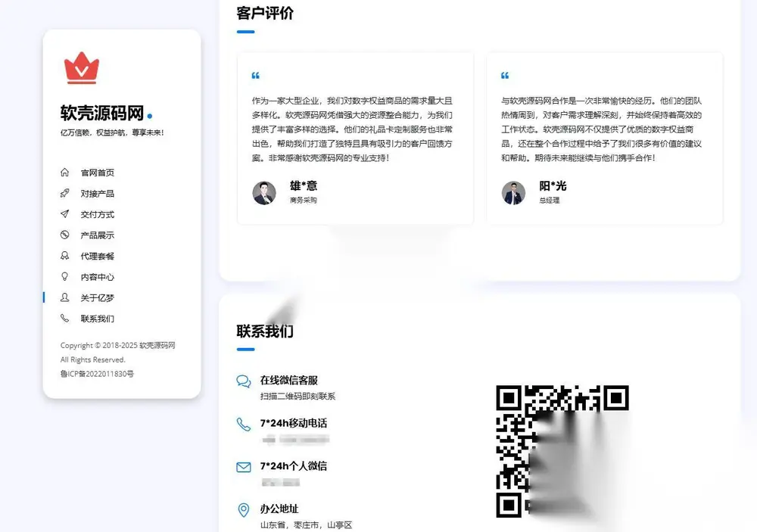This screenshot has width=757, height=532.
Task: Click the 7*24h个人微信 label
Action: click(x=294, y=466)
